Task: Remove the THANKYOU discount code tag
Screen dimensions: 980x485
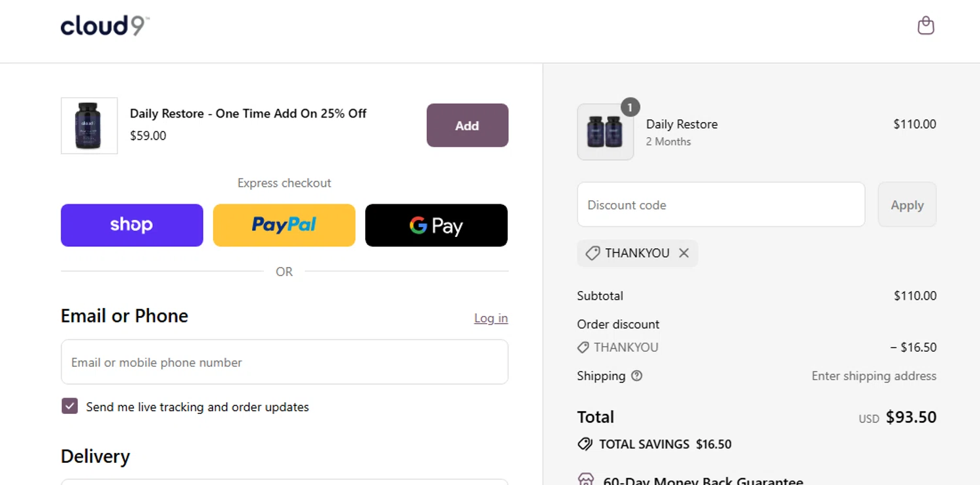Action: [684, 253]
